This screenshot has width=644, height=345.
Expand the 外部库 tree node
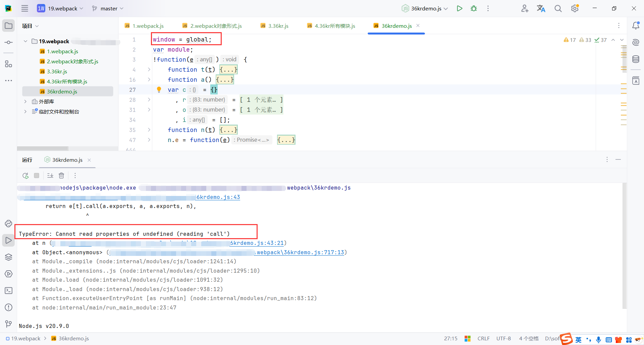pos(25,101)
